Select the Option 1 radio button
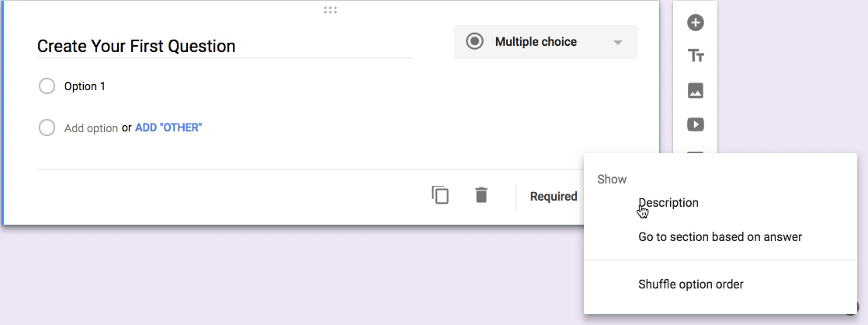This screenshot has width=868, height=325. 47,86
